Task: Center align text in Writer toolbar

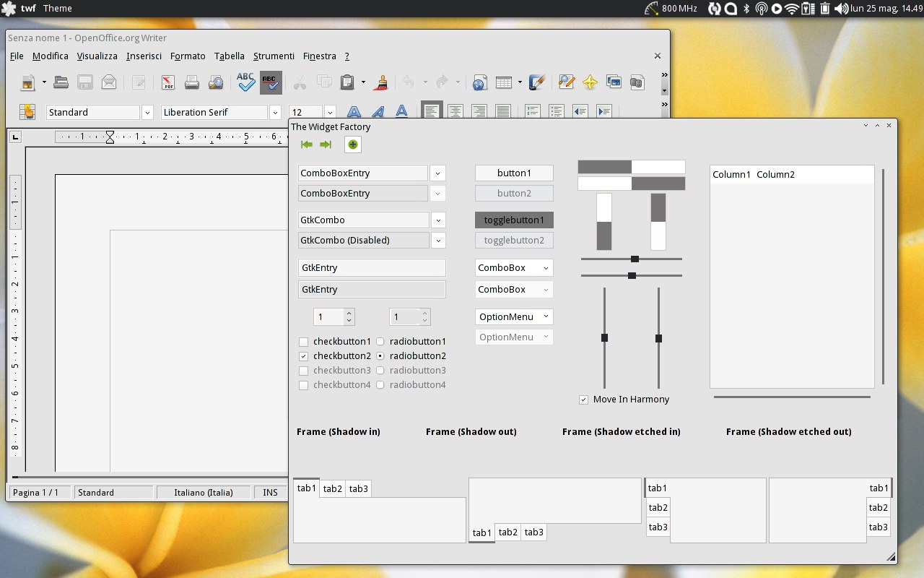Action: tap(456, 112)
